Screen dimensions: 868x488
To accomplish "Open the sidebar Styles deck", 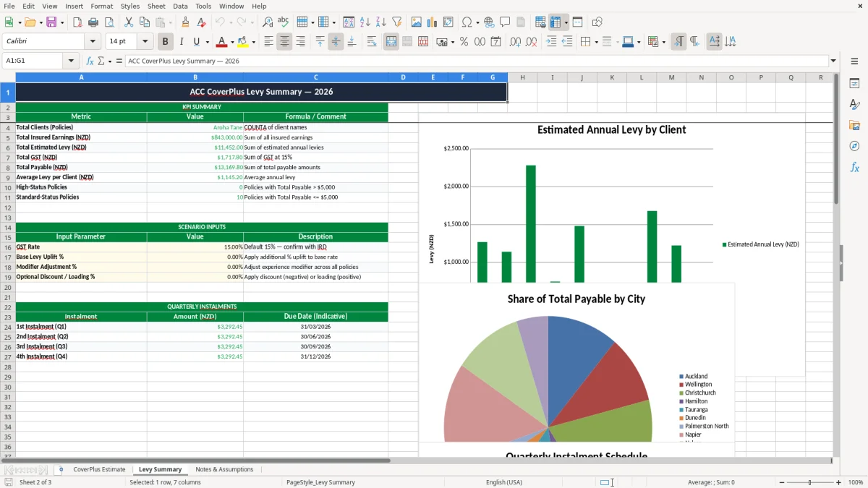I will click(854, 105).
